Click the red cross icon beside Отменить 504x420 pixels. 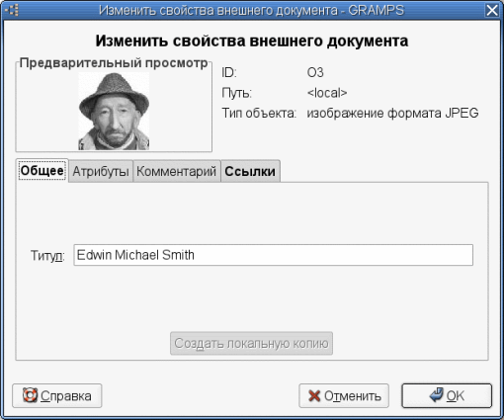click(x=314, y=396)
